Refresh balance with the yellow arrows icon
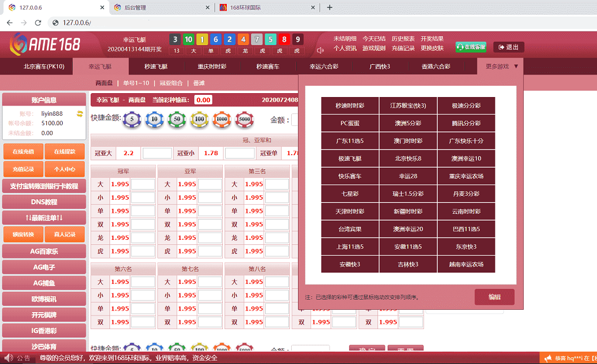597x364 pixels. click(80, 113)
